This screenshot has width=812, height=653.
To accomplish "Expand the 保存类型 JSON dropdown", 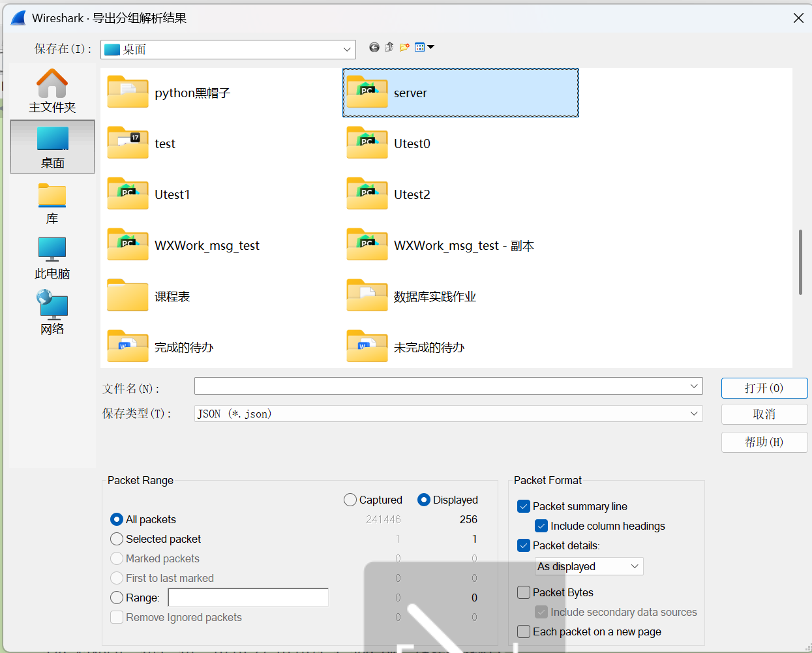I will [x=694, y=414].
